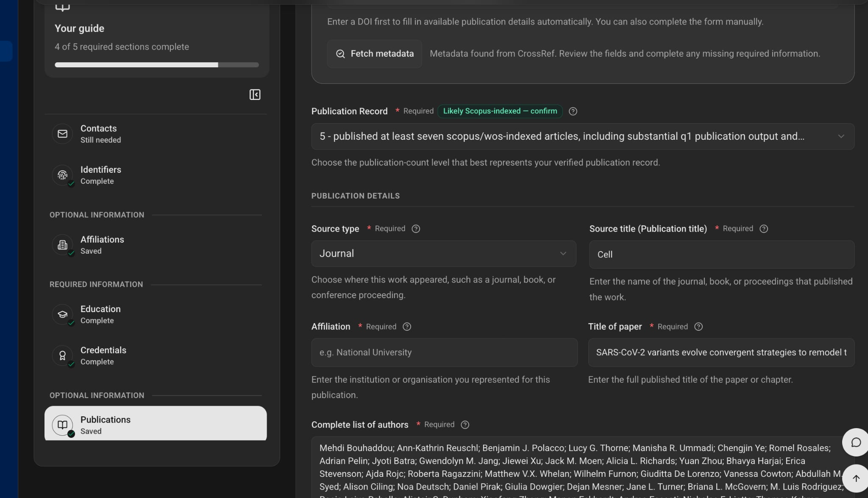
Task: Click the 'Your guide' heading
Action: tap(79, 28)
